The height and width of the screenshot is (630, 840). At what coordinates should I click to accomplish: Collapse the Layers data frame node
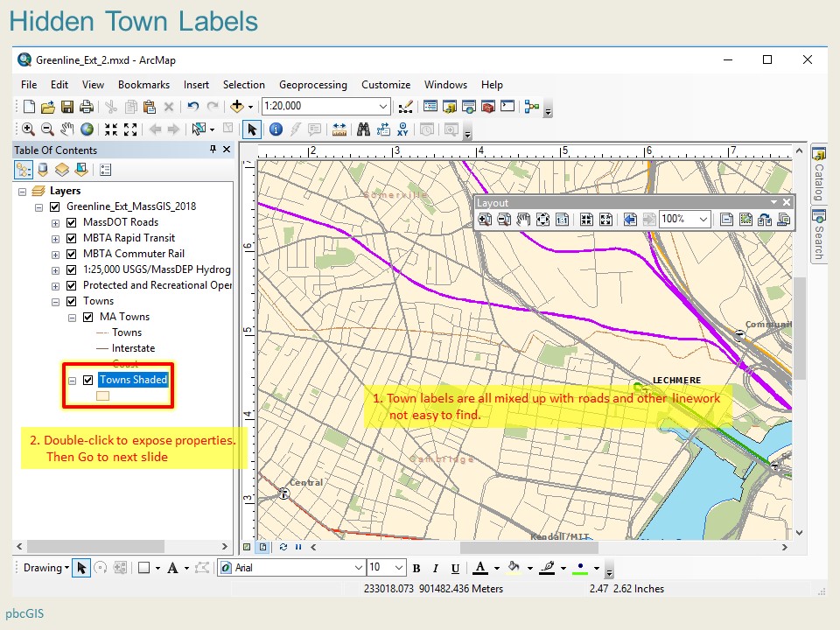[22, 192]
